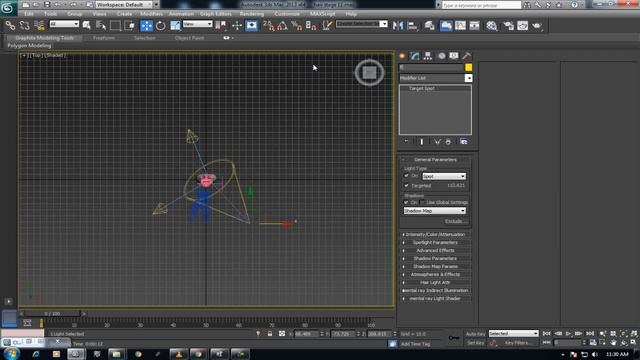
Task: Toggle the Spinner Snap icon
Action: pos(311,26)
